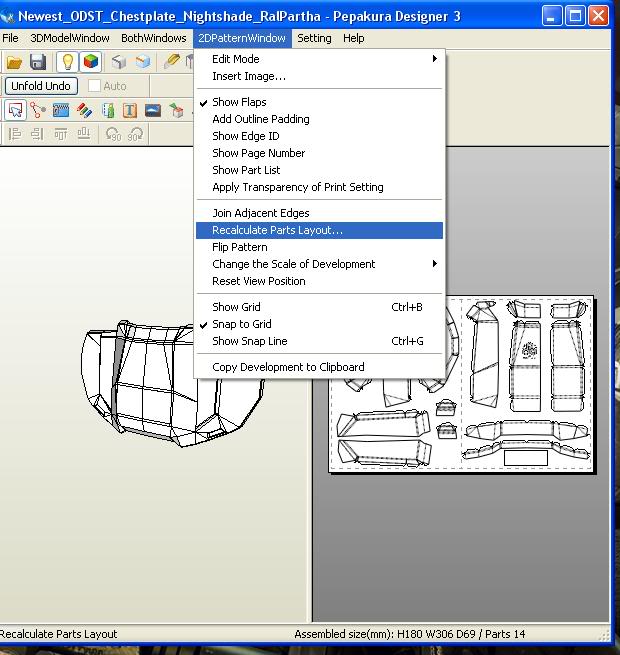Open the BothWindows menu

click(x=154, y=38)
